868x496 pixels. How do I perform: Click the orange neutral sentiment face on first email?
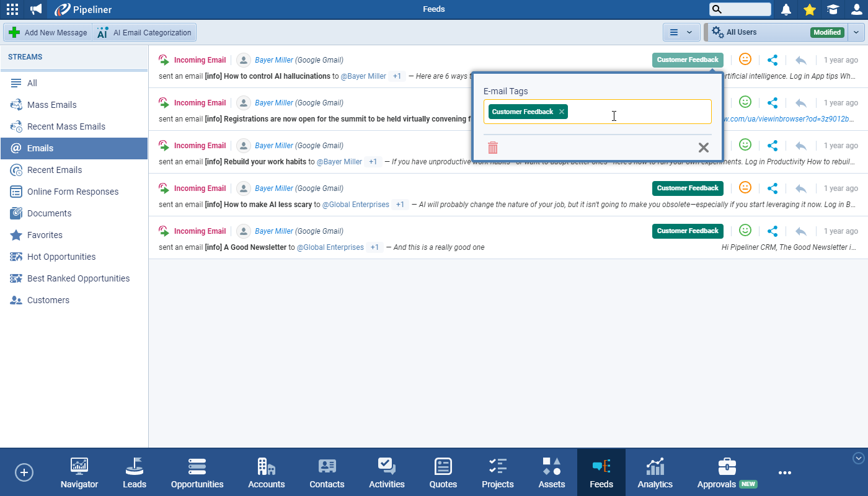point(745,60)
